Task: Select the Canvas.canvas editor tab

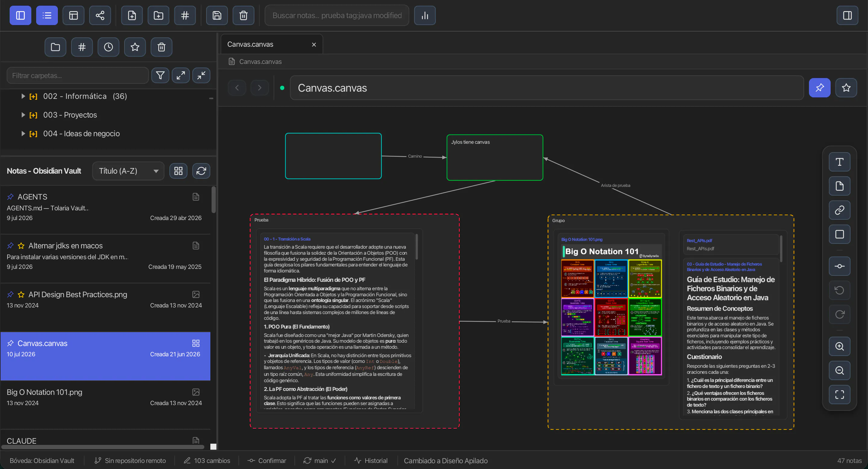Action: click(272, 44)
